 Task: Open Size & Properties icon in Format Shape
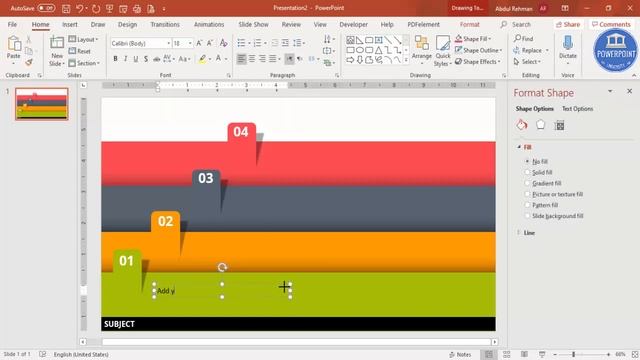pos(560,125)
